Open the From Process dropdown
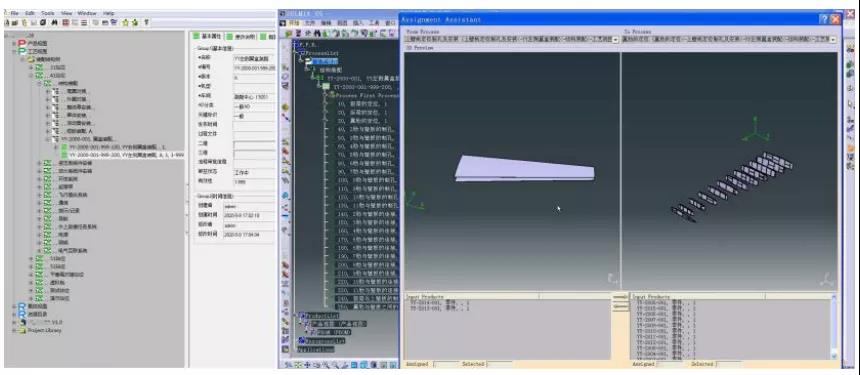The height and width of the screenshot is (375, 860). 615,39
